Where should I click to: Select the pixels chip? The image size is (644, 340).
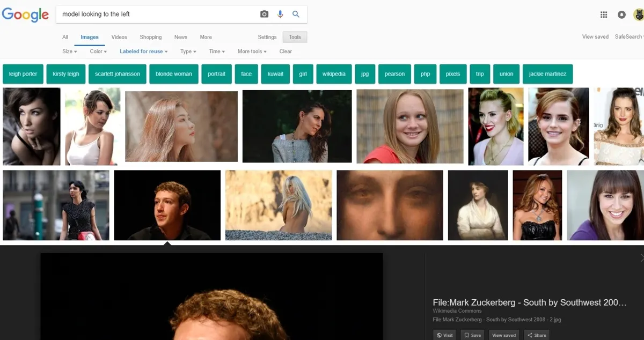click(x=453, y=74)
